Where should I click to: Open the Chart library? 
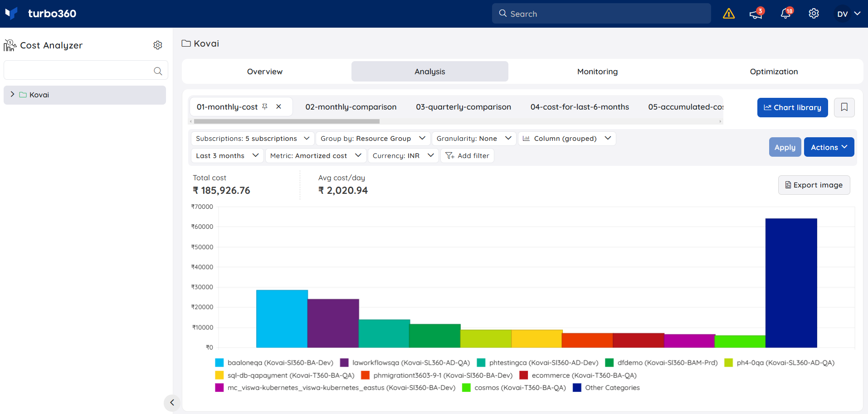click(793, 107)
